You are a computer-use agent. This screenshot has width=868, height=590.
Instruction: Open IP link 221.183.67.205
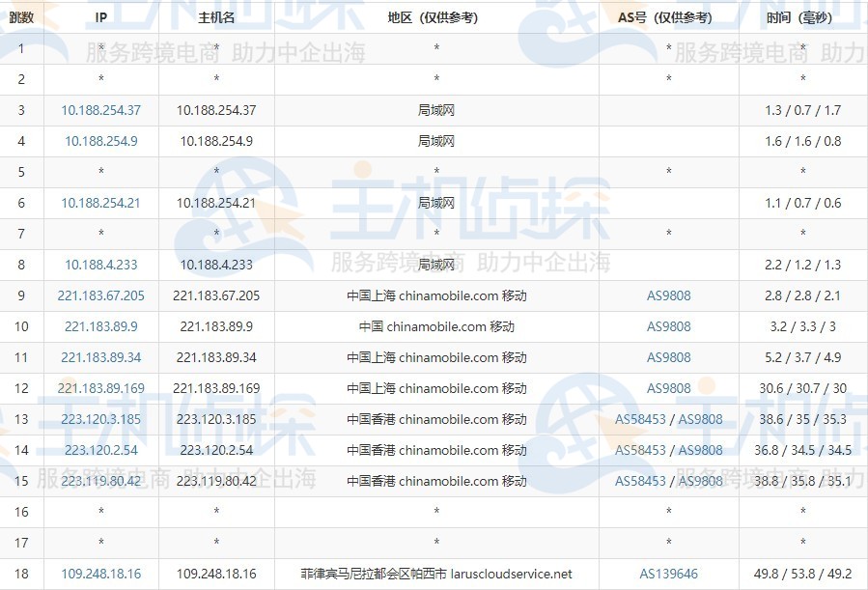point(100,295)
